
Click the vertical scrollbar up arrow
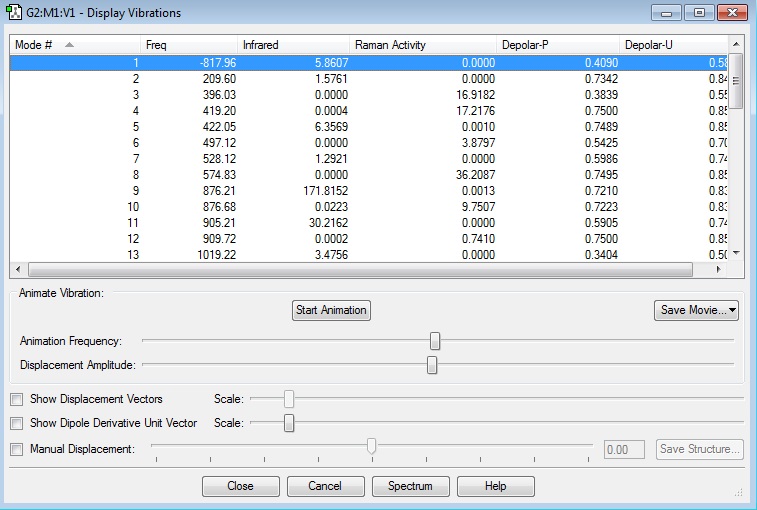736,44
